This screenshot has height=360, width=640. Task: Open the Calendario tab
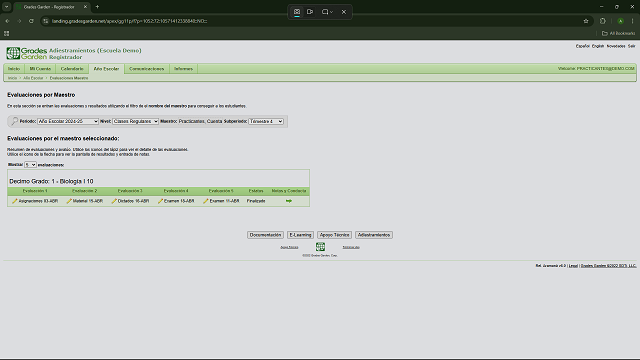coord(72,69)
